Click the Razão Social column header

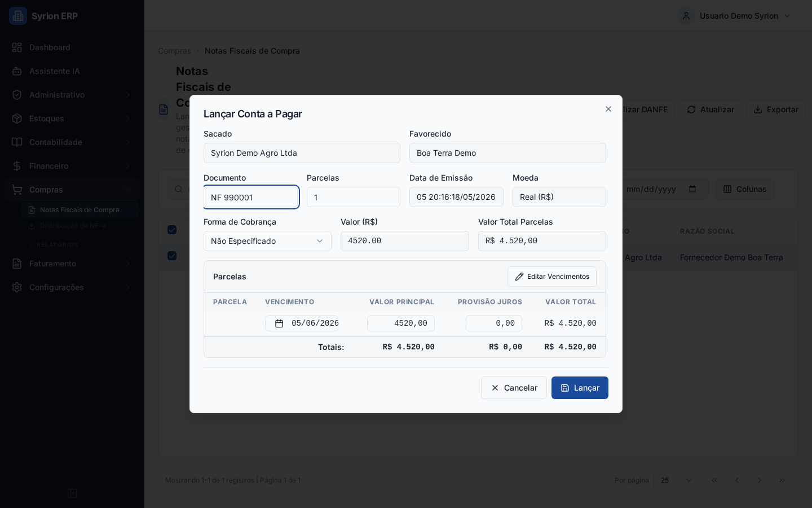(707, 231)
